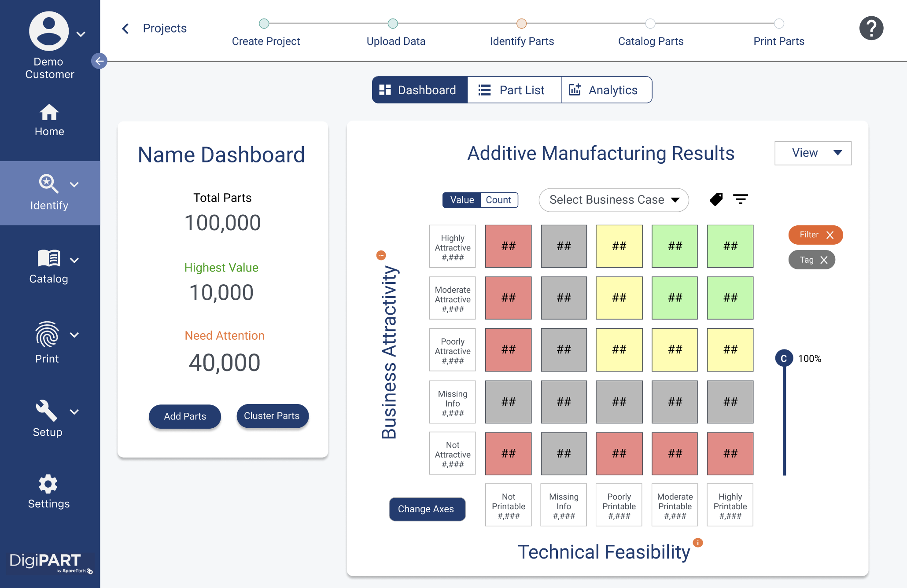Open the View dropdown
This screenshot has height=588, width=907.
tap(812, 153)
